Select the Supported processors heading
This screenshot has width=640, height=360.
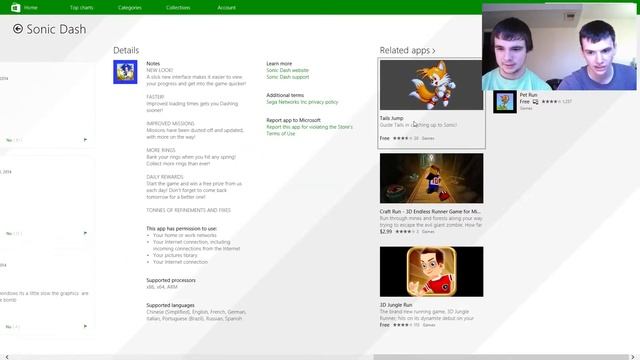coord(171,280)
